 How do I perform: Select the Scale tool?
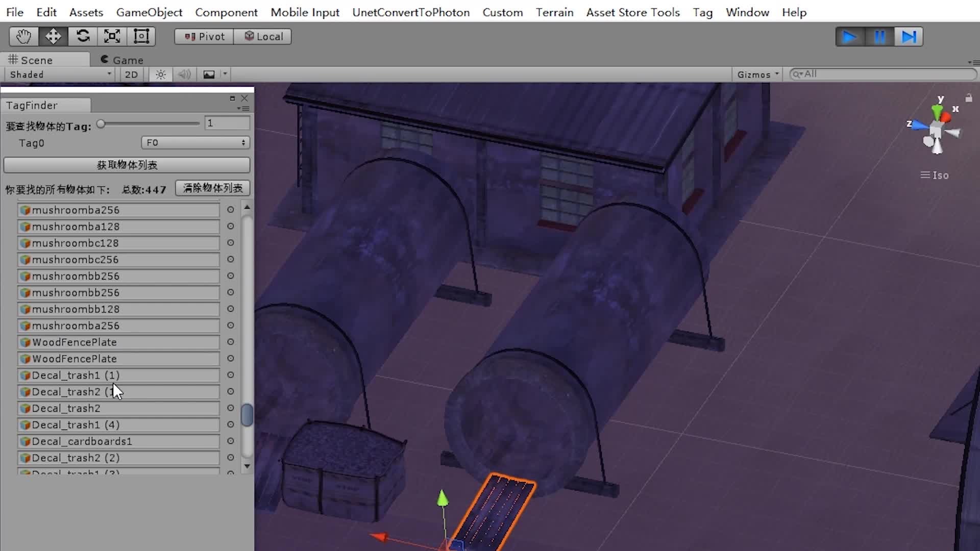(x=112, y=36)
